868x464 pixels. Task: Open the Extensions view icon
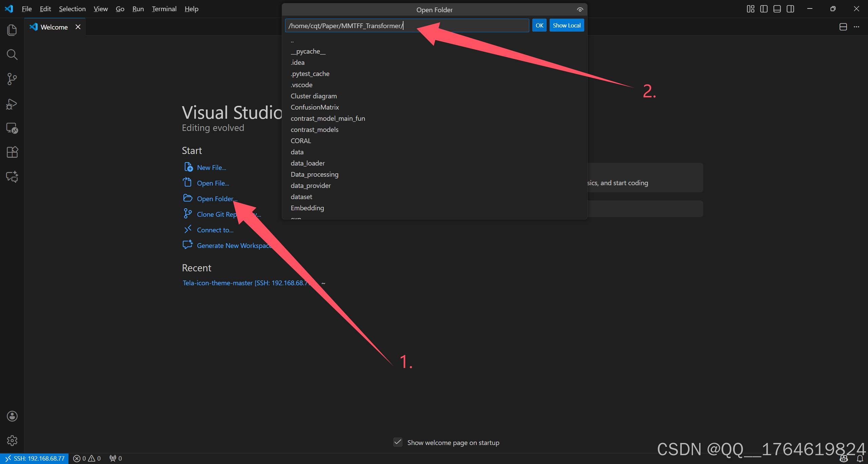click(x=12, y=152)
